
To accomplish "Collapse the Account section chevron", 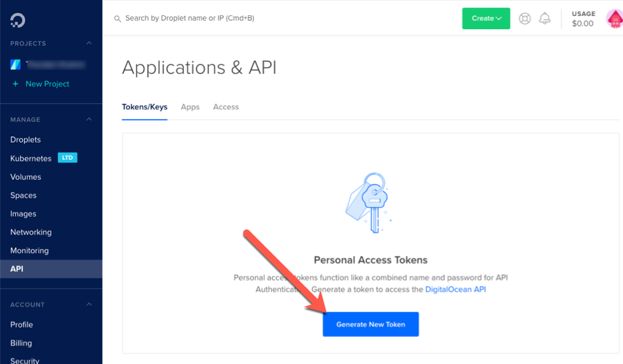I will (89, 304).
